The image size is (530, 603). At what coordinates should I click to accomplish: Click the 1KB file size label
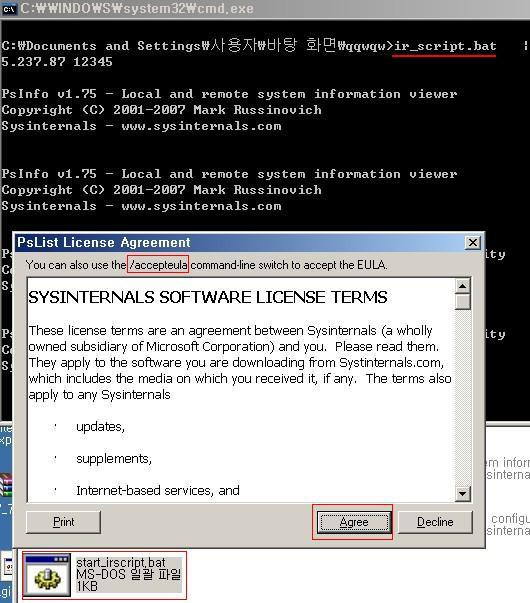click(x=87, y=586)
